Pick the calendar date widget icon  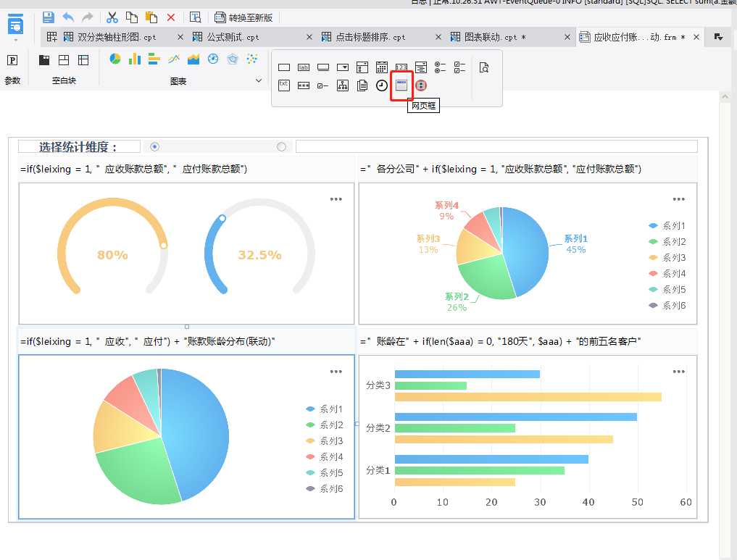pyautogui.click(x=382, y=67)
